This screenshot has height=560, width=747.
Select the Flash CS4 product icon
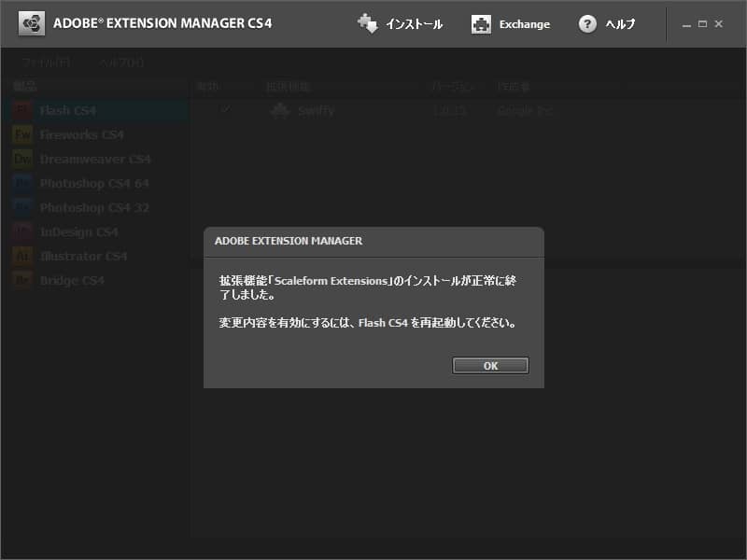[x=22, y=110]
